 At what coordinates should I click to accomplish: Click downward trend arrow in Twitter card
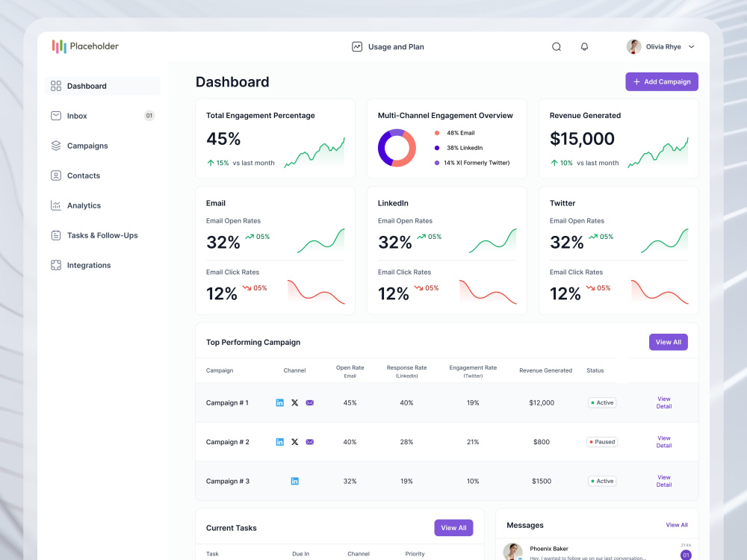coord(590,287)
